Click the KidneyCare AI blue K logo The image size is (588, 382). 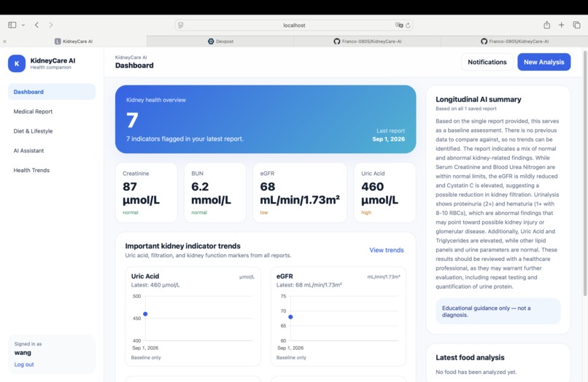point(17,63)
